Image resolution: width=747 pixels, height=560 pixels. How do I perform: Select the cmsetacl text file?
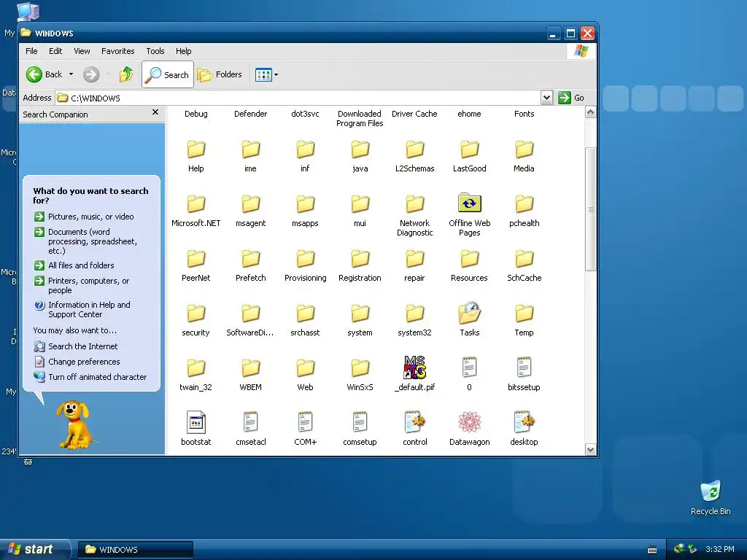point(251,422)
